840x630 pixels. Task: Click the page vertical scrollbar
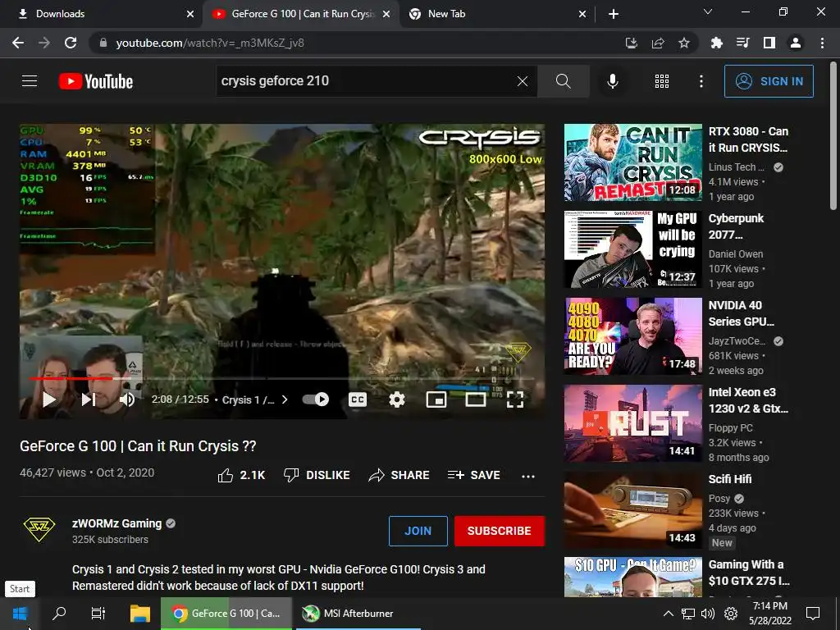click(833, 137)
